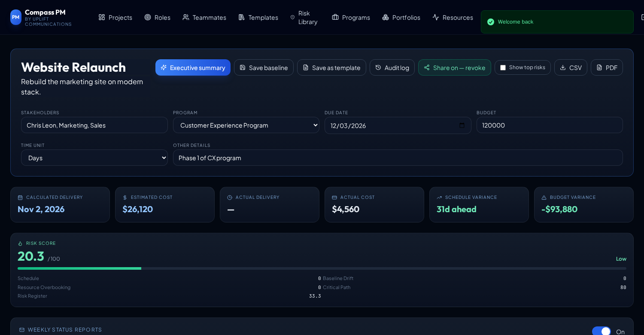Image resolution: width=644 pixels, height=335 pixels.
Task: Click the Budget input field
Action: pyautogui.click(x=550, y=125)
